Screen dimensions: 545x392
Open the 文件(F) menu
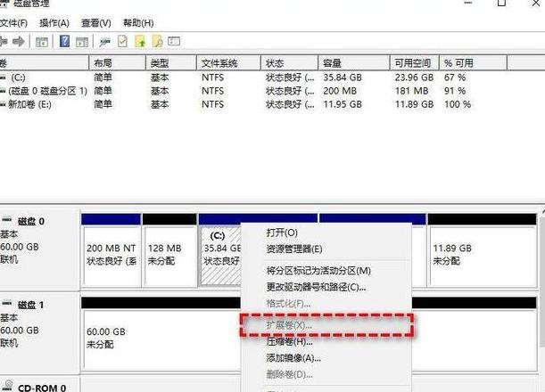pos(13,23)
